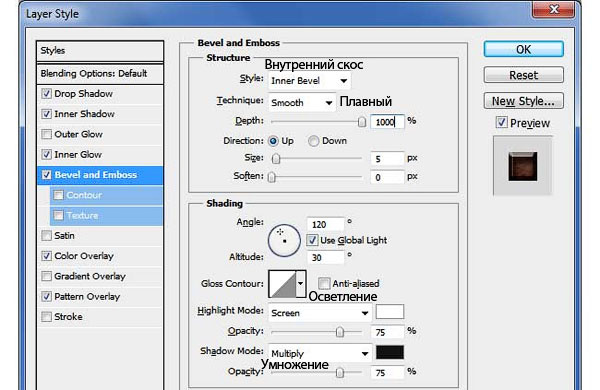This screenshot has height=390, width=600.
Task: Select the Pattern Overlay style label
Action: pyautogui.click(x=87, y=297)
